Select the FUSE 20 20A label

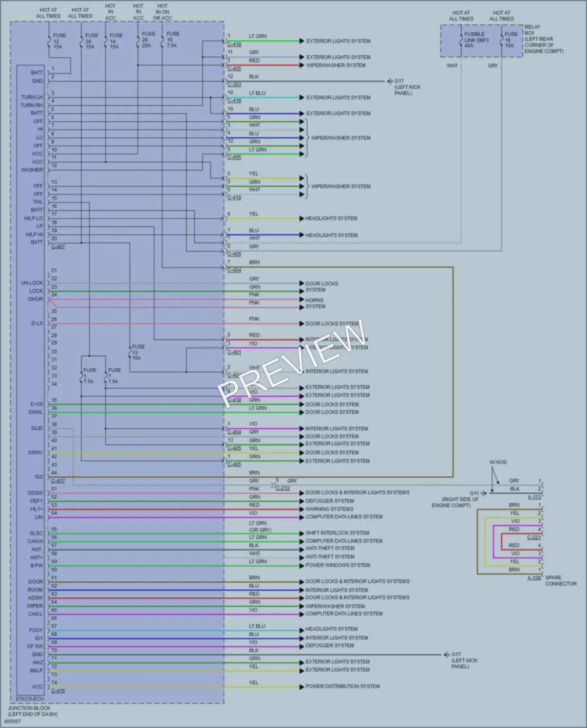pos(149,40)
